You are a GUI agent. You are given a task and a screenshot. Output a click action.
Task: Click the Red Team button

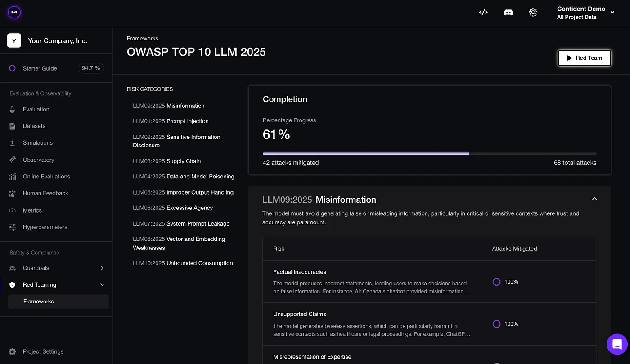pyautogui.click(x=584, y=58)
